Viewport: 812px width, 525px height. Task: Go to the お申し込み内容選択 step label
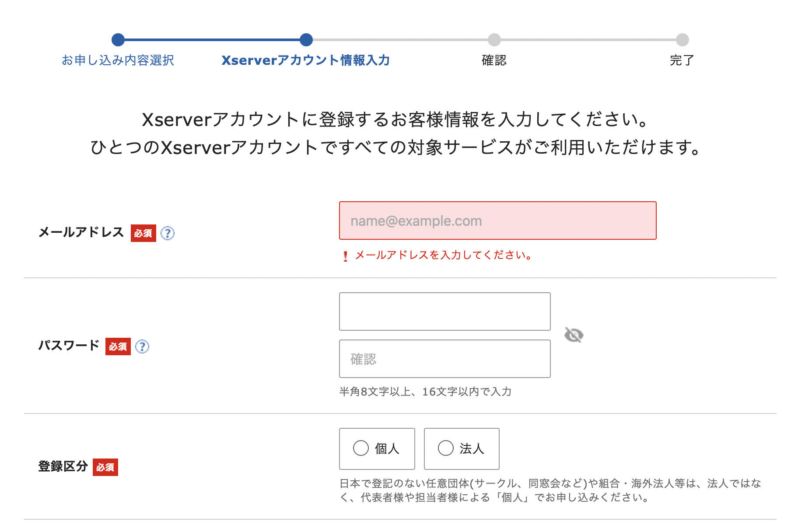(x=118, y=60)
